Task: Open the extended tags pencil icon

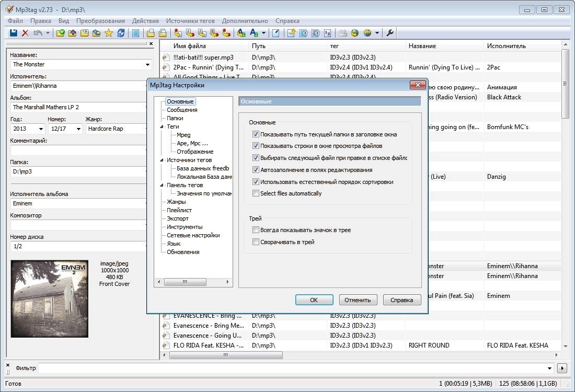Action: (x=276, y=33)
